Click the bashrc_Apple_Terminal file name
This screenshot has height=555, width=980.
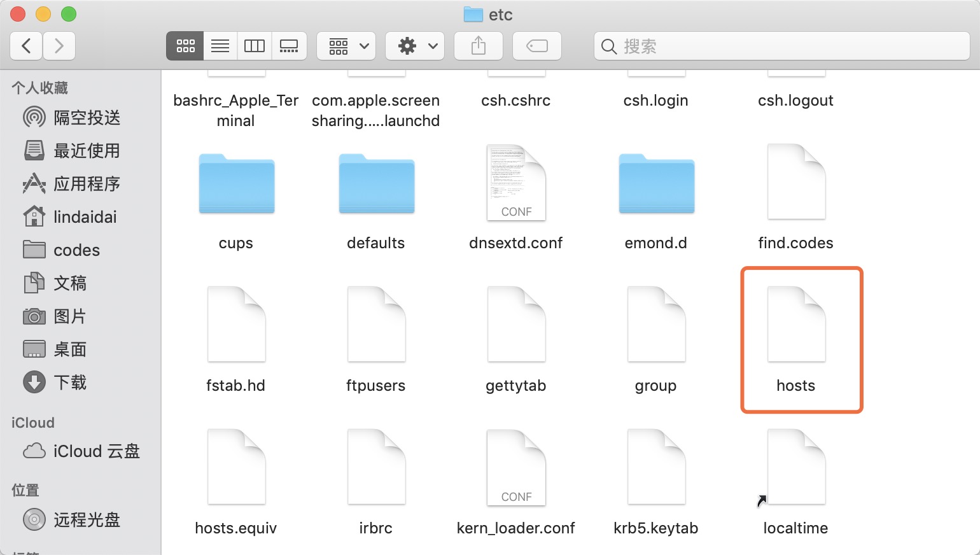click(x=236, y=111)
